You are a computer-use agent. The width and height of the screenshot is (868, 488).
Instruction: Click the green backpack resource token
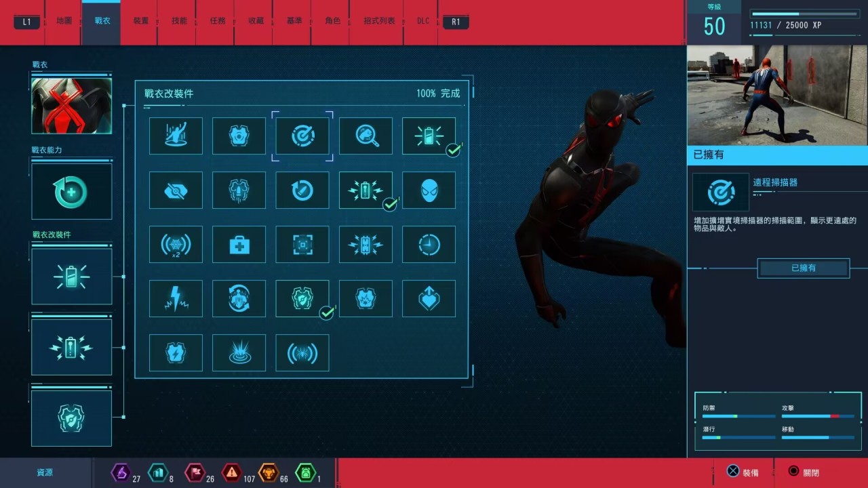[x=306, y=472]
